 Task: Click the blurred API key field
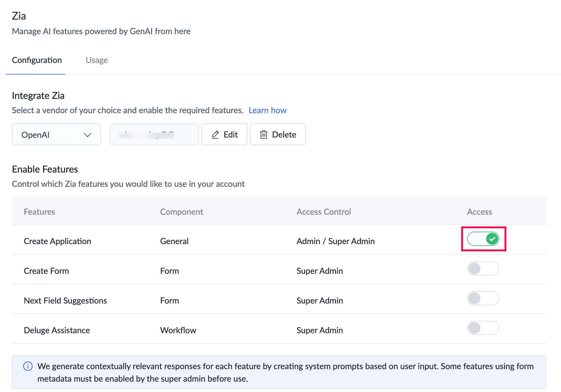point(154,135)
